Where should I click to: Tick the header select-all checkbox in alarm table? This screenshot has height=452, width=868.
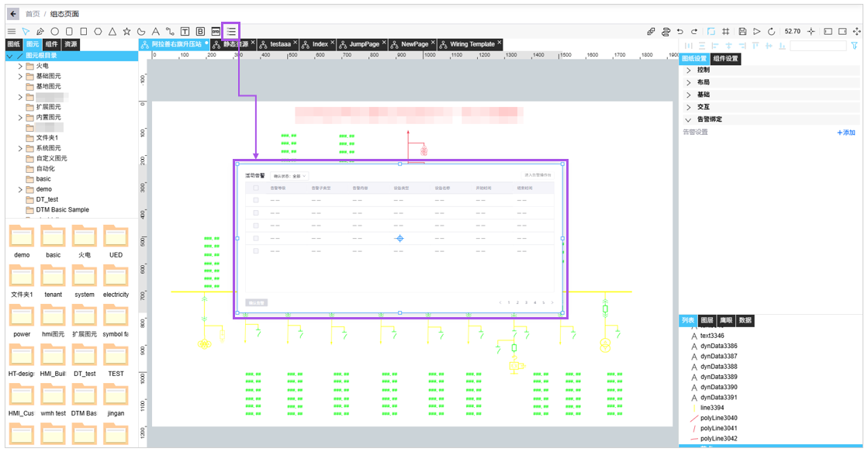coord(257,188)
